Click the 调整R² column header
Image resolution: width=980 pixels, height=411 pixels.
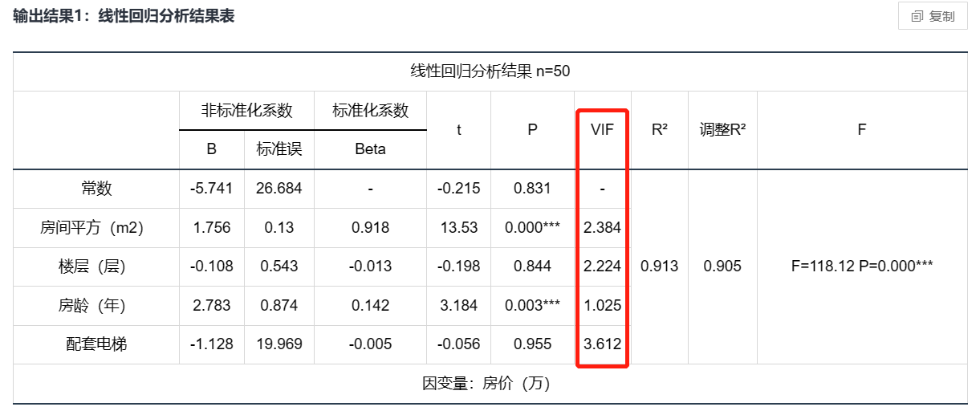[722, 130]
